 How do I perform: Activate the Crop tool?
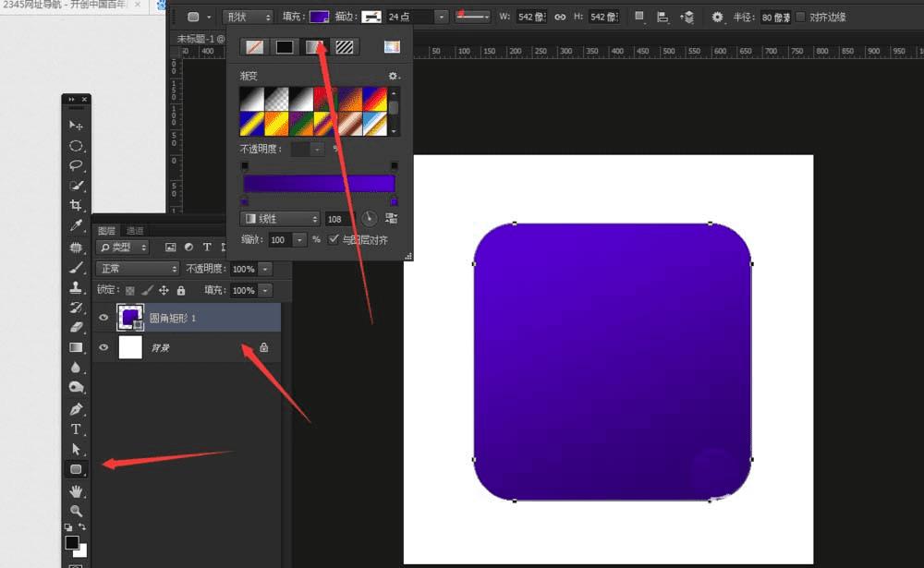pos(77,205)
